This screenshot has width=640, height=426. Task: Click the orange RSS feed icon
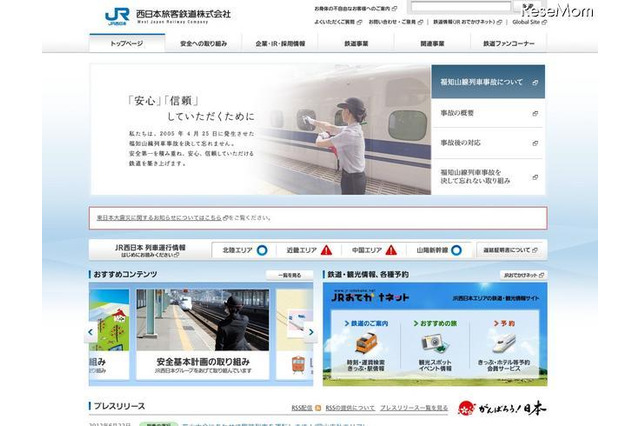click(x=318, y=408)
